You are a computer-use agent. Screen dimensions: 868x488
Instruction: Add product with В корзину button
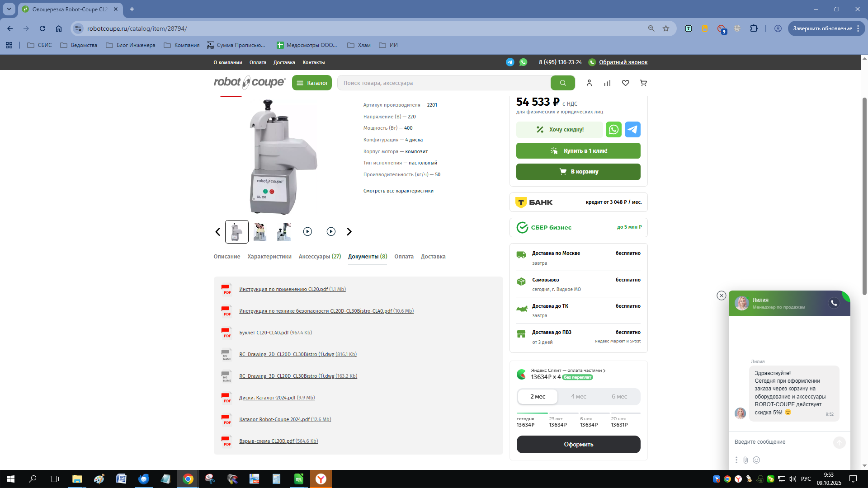point(578,172)
